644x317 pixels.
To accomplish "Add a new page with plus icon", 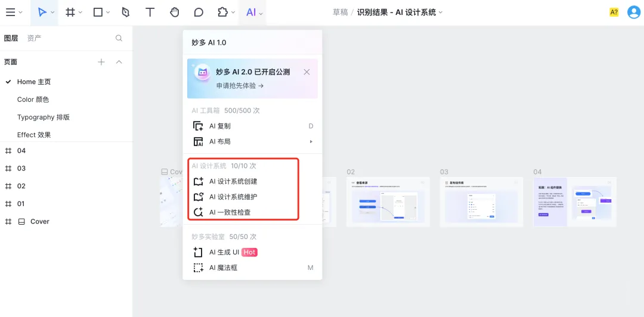I will [x=101, y=62].
